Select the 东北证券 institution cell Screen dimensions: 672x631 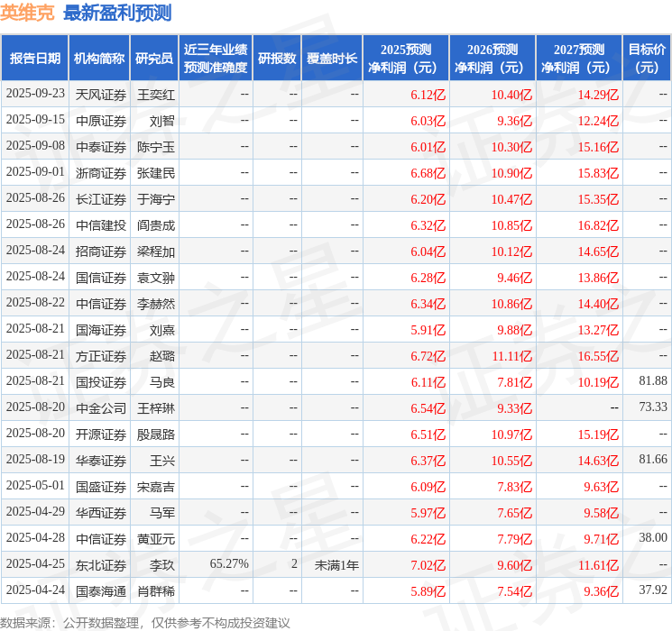(x=101, y=565)
